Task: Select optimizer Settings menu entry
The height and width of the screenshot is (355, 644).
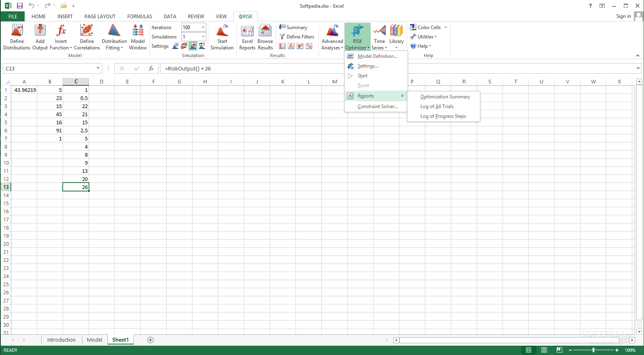Action: (x=376, y=66)
